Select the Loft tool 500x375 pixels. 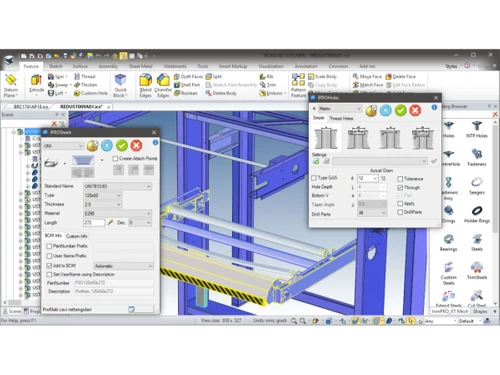coord(57,93)
